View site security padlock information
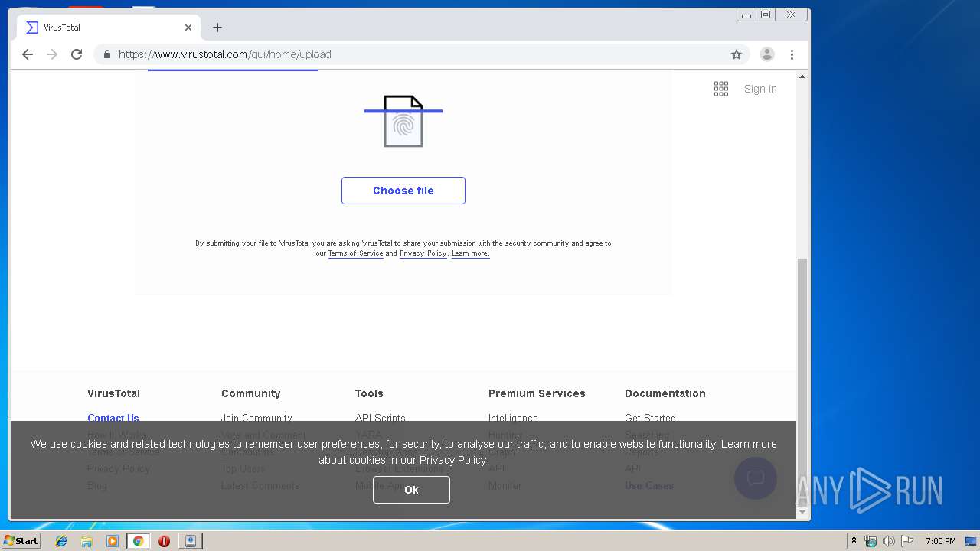The width and height of the screenshot is (980, 551). point(107,54)
